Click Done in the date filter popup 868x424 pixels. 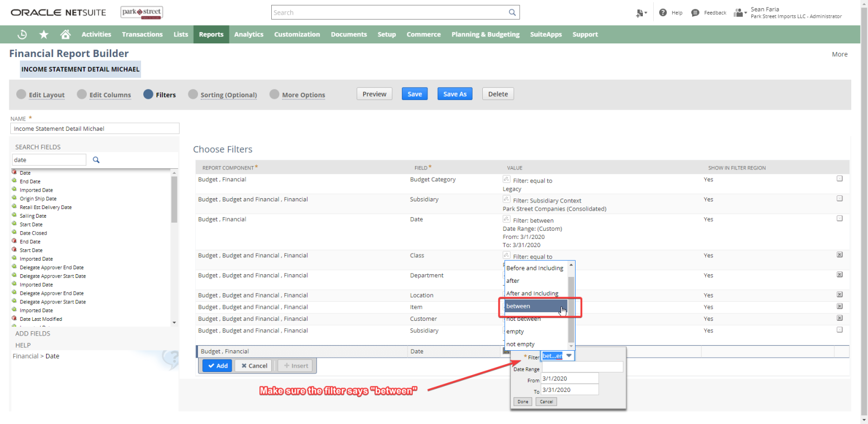click(523, 402)
